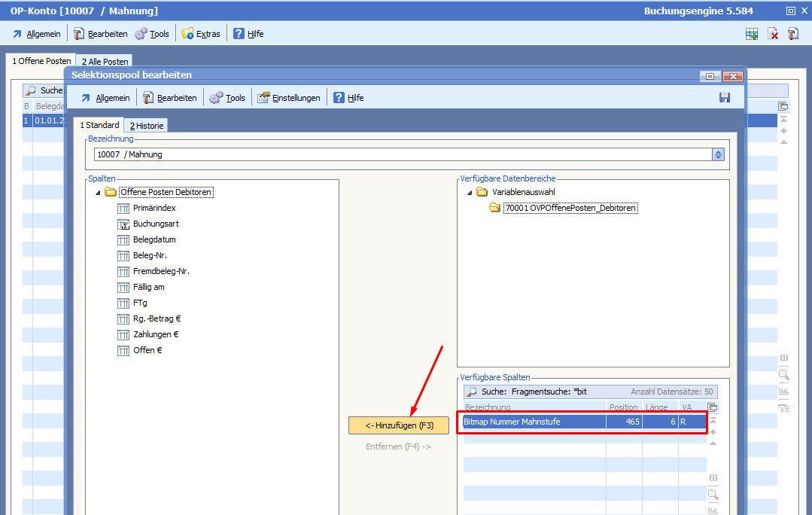Collapse the Offene Posten Debitoren tree node
Viewport: 812px width, 515px height.
98,193
